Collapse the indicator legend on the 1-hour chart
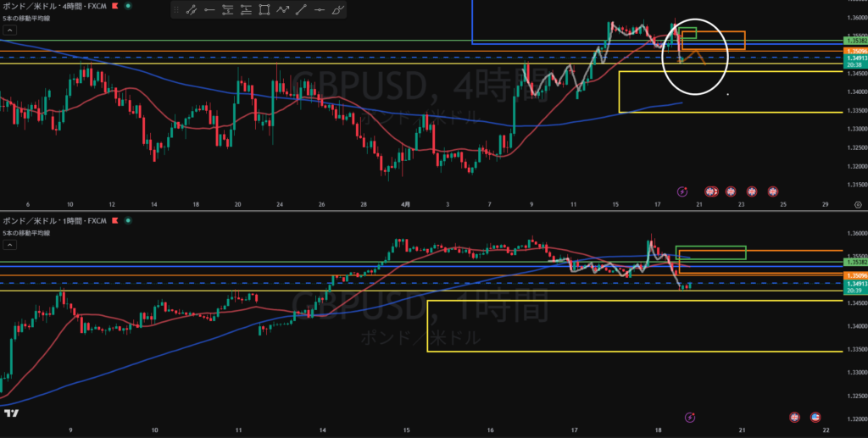Image resolution: width=868 pixels, height=438 pixels. [x=9, y=244]
